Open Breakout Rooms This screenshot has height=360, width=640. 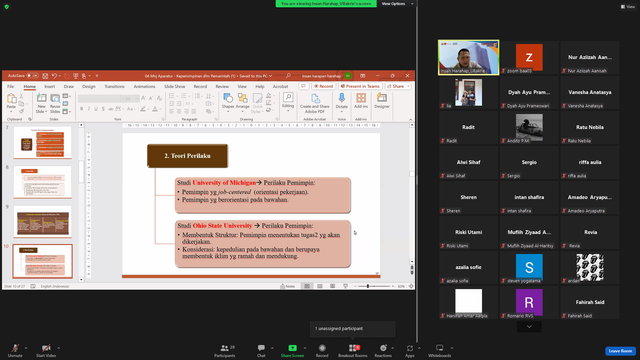click(353, 350)
